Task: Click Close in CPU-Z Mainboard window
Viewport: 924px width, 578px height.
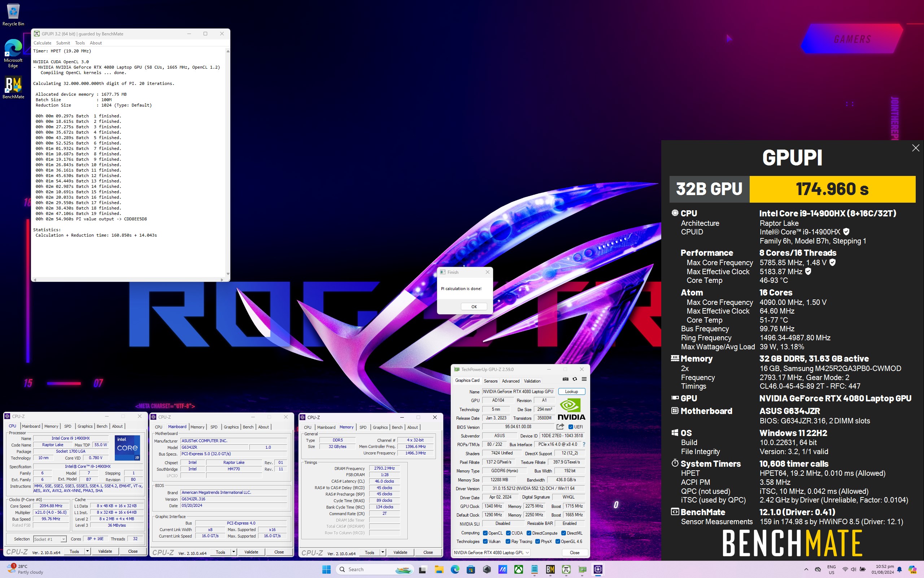Action: [279, 552]
